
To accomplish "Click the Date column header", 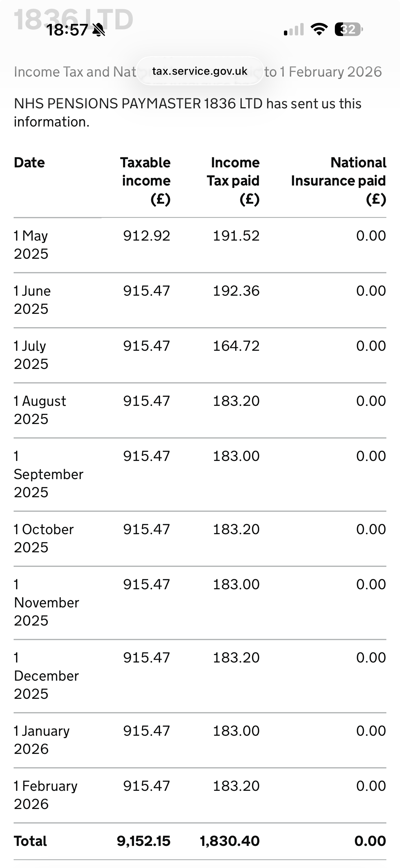I will [x=29, y=163].
